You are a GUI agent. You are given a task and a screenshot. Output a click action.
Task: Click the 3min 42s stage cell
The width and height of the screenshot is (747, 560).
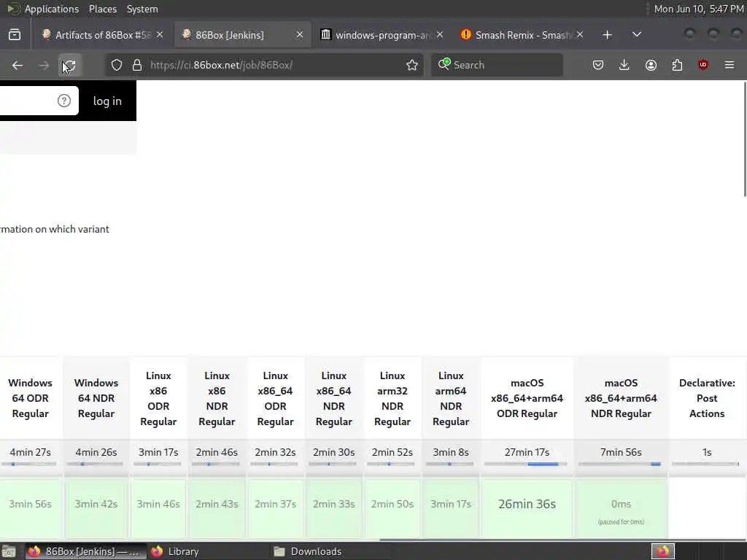coord(96,508)
